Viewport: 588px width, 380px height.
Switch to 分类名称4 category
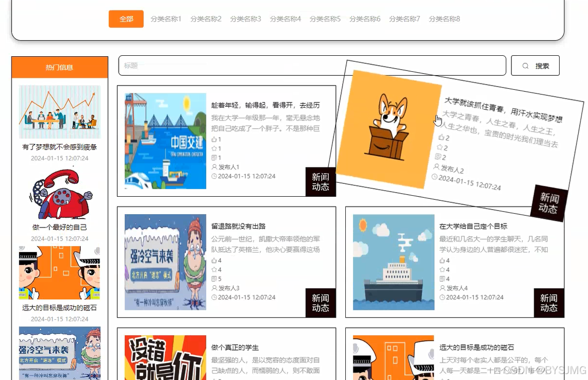(x=286, y=19)
